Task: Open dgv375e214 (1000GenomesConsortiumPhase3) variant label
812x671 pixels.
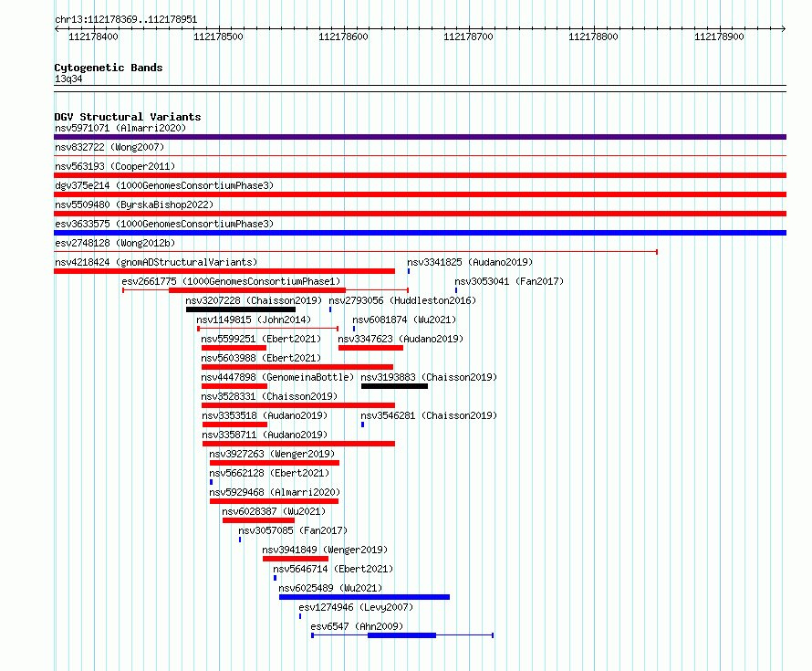Action: [164, 185]
